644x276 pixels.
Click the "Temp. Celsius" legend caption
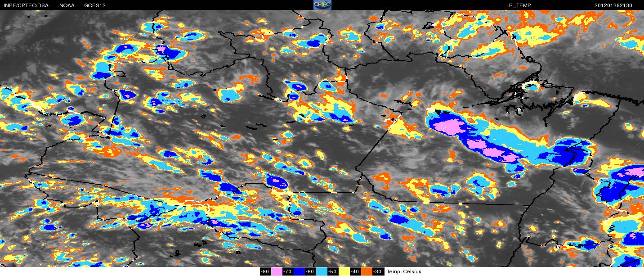(404, 271)
